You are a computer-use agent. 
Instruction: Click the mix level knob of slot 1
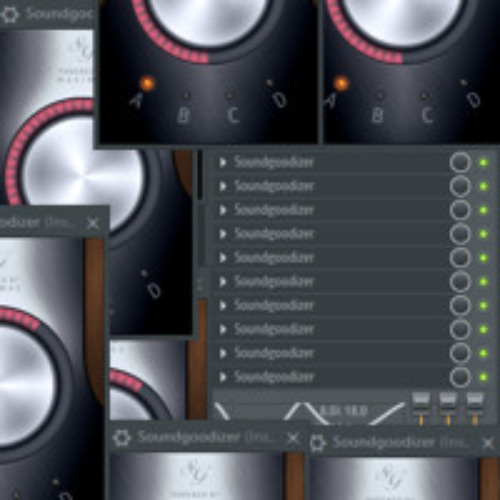point(460,163)
